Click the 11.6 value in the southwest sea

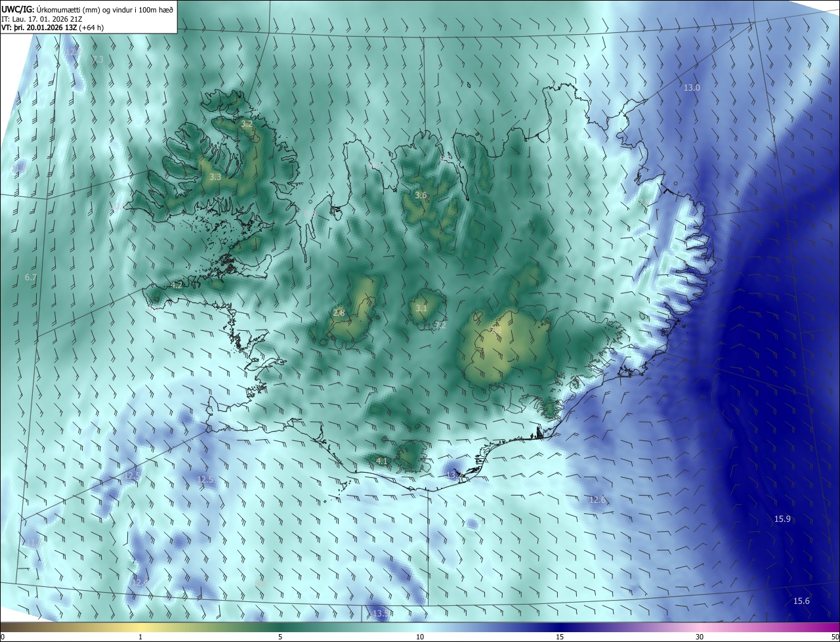pyautogui.click(x=33, y=542)
